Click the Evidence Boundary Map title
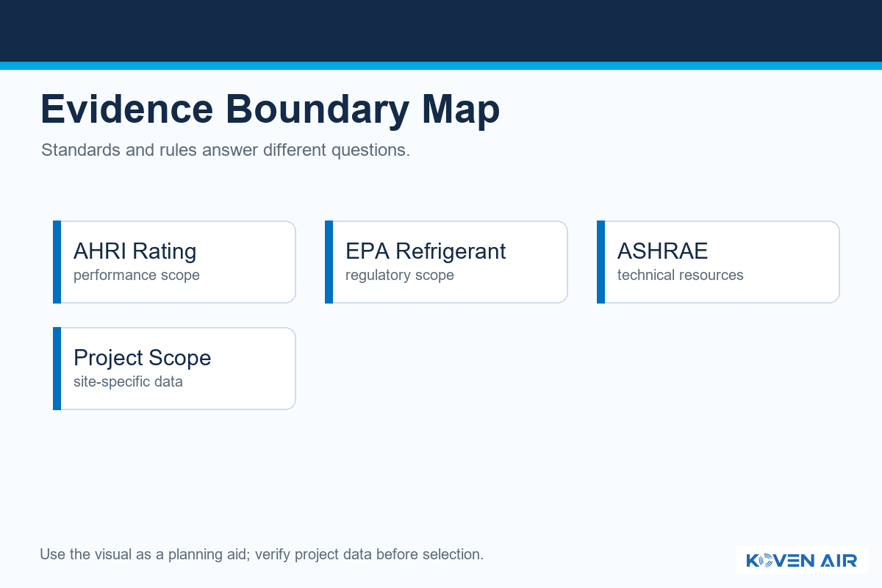The height and width of the screenshot is (588, 882). (270, 110)
